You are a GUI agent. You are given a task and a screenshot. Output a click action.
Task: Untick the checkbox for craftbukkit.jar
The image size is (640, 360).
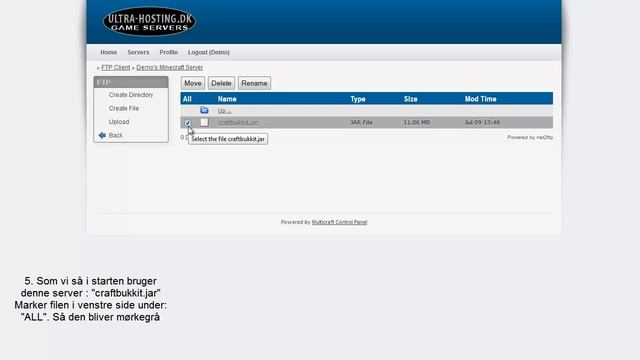(188, 122)
